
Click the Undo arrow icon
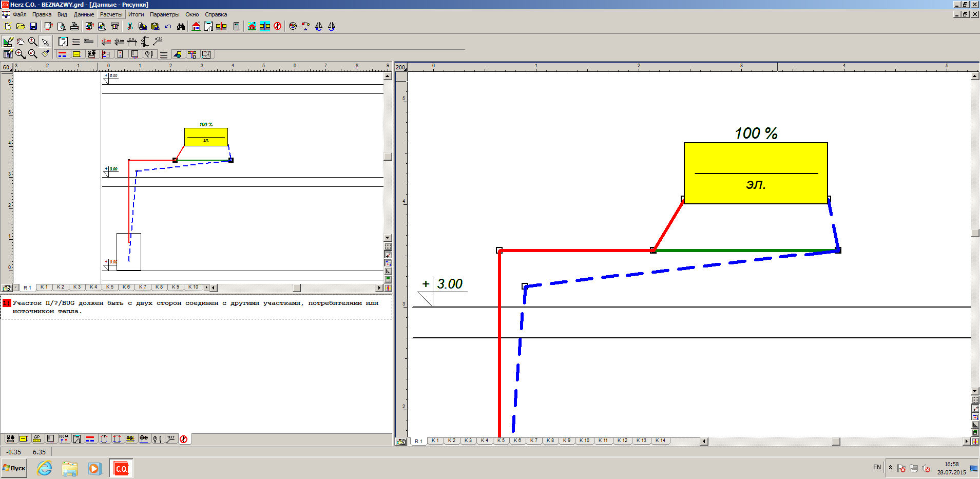[168, 26]
